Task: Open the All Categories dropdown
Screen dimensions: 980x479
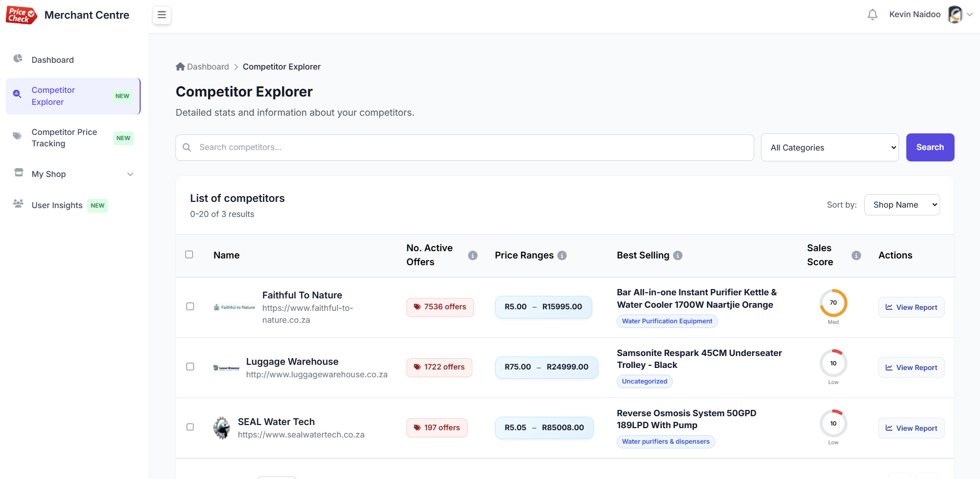Action: tap(829, 147)
